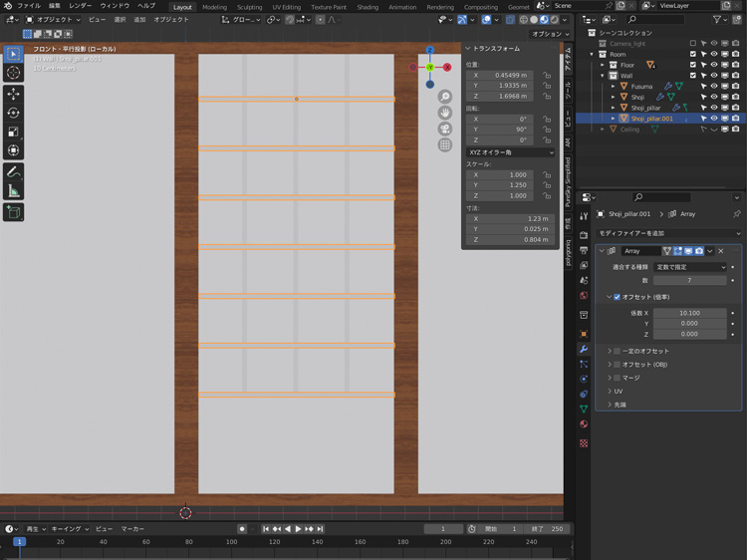
Task: Switch to the Modeling workspace tab
Action: [x=214, y=7]
